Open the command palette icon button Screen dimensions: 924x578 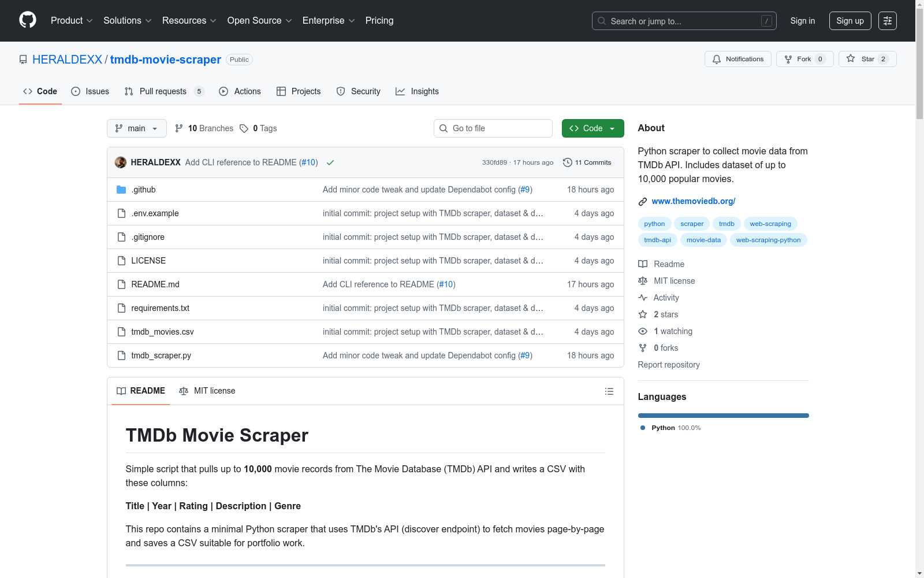click(888, 21)
